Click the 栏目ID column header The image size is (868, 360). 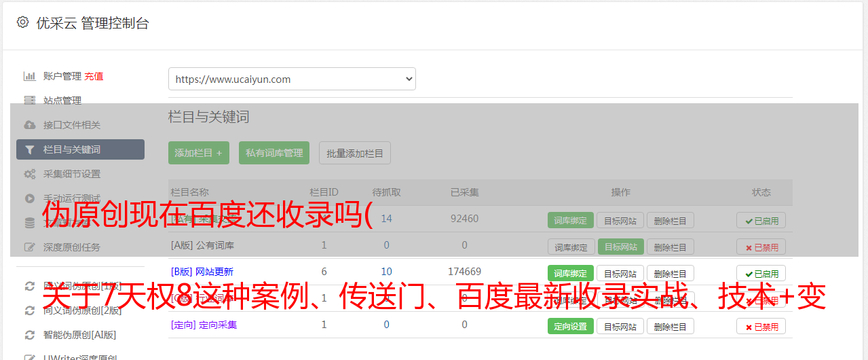pos(324,192)
